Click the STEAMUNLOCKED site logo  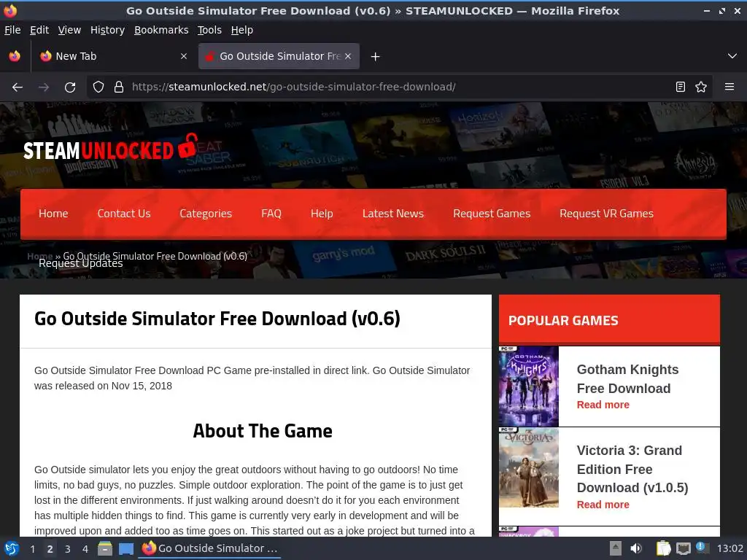click(x=110, y=148)
